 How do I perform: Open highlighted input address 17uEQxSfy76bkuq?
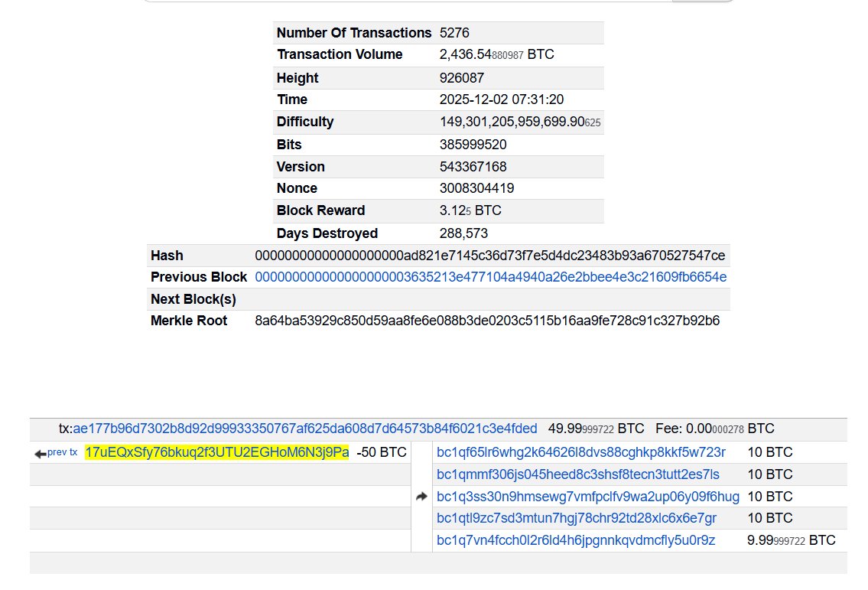[x=217, y=452]
